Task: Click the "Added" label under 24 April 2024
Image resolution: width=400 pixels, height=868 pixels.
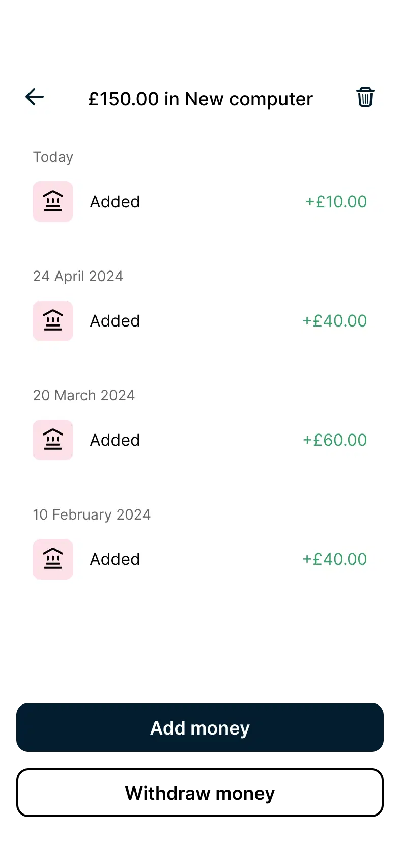Action: (x=115, y=321)
